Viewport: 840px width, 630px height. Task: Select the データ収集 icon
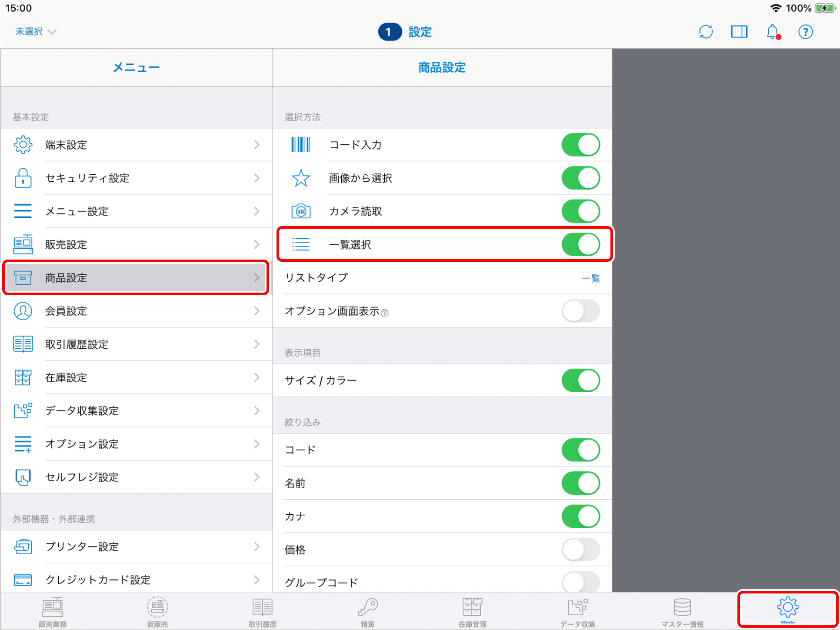(x=578, y=611)
